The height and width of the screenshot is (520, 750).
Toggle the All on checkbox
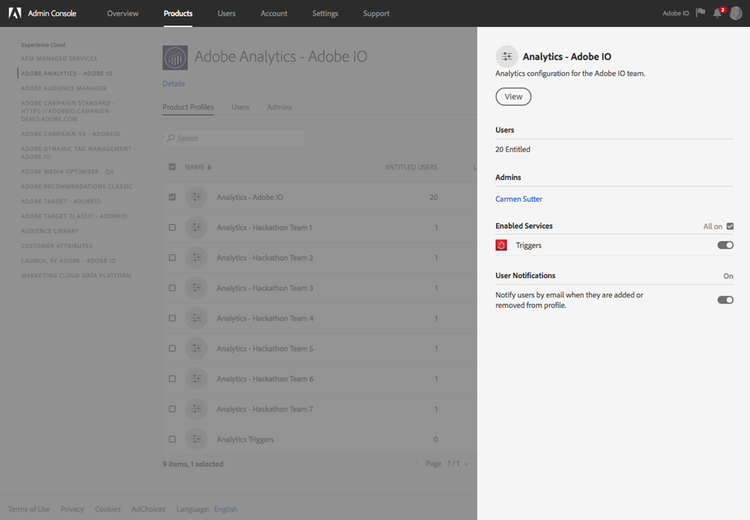point(730,226)
